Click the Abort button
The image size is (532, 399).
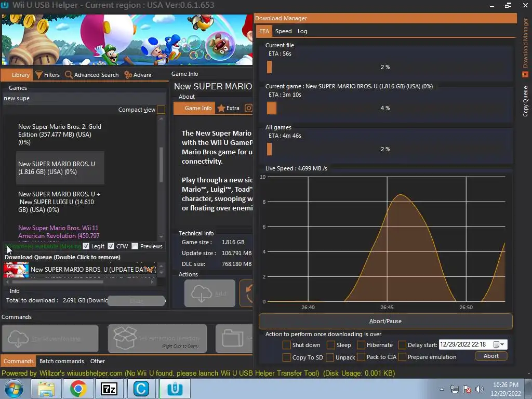pos(491,356)
